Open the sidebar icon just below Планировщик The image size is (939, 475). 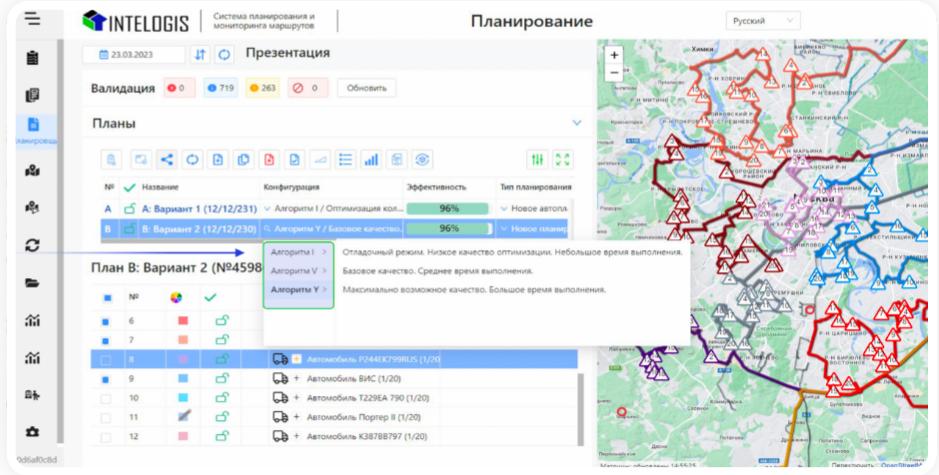tap(32, 171)
